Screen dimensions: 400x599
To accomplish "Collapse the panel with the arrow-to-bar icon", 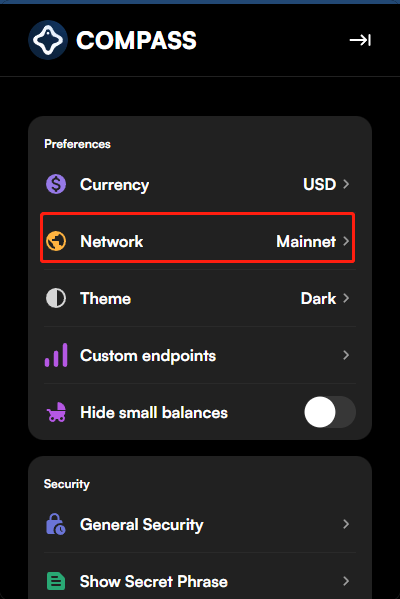I will [x=360, y=40].
